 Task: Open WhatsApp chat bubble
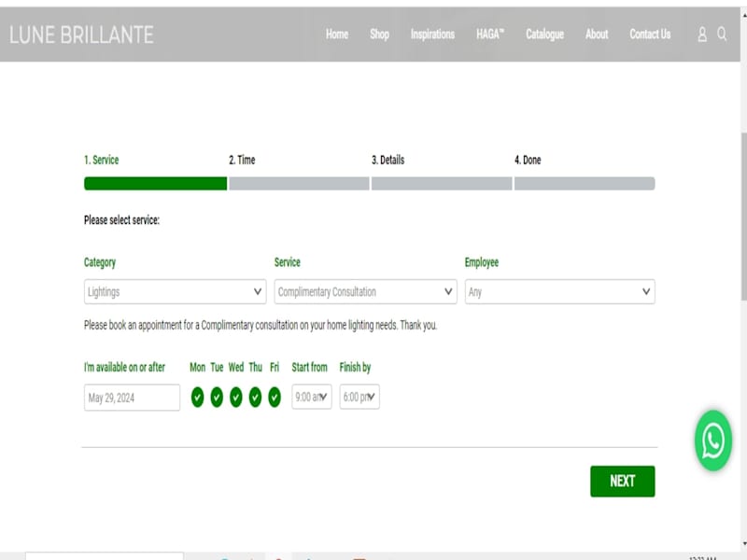[x=712, y=441]
